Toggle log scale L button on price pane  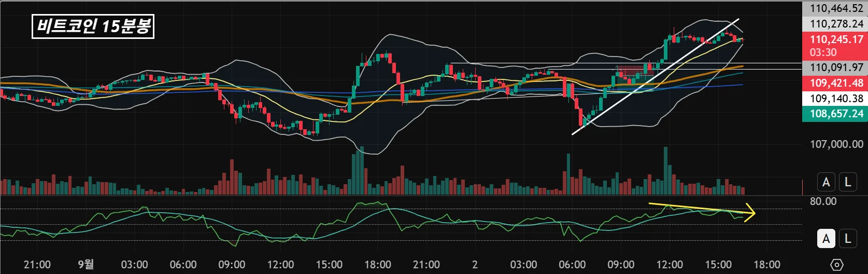pos(848,182)
